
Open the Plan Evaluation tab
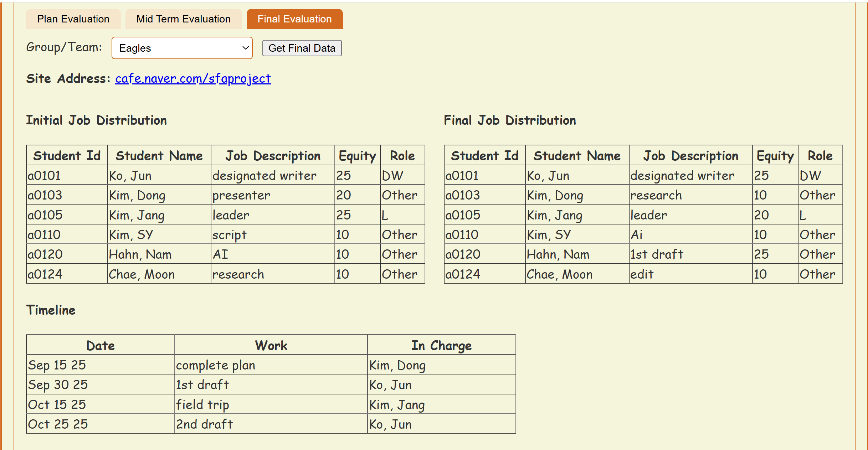tap(73, 19)
